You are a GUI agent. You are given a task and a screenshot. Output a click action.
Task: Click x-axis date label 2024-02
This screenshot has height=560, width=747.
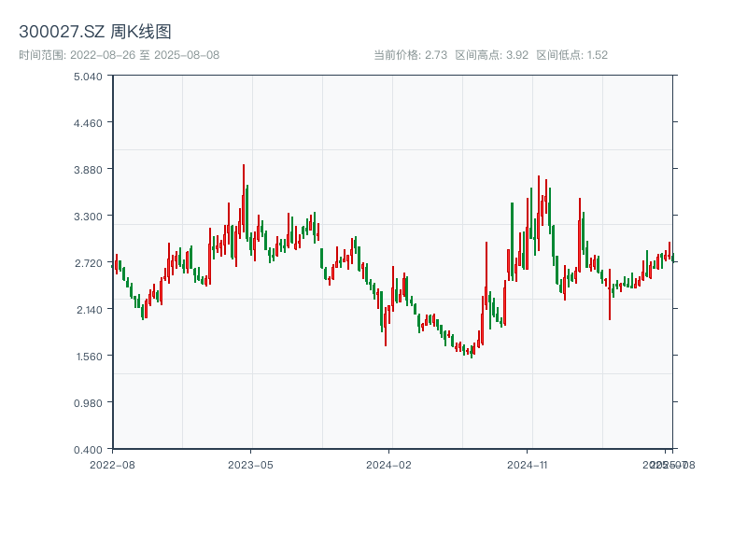388,465
